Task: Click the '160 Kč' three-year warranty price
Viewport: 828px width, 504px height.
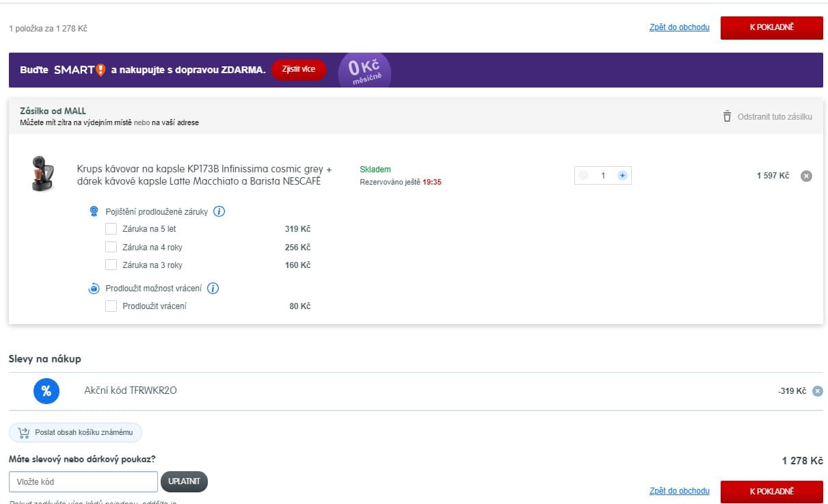Action: coord(297,265)
